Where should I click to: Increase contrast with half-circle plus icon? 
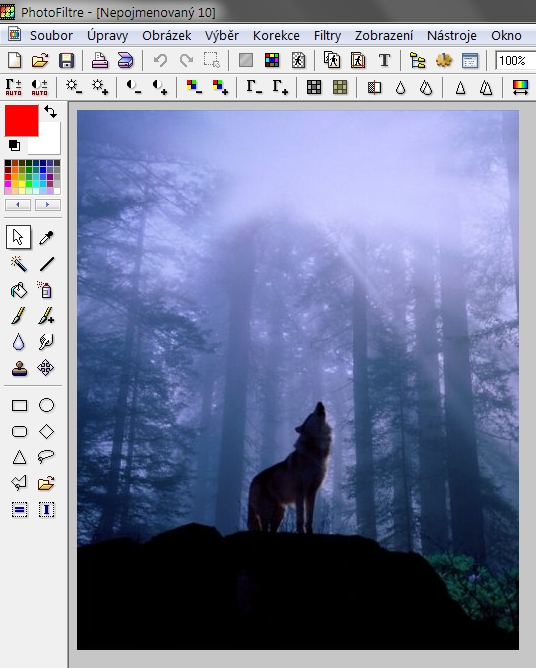[160, 87]
